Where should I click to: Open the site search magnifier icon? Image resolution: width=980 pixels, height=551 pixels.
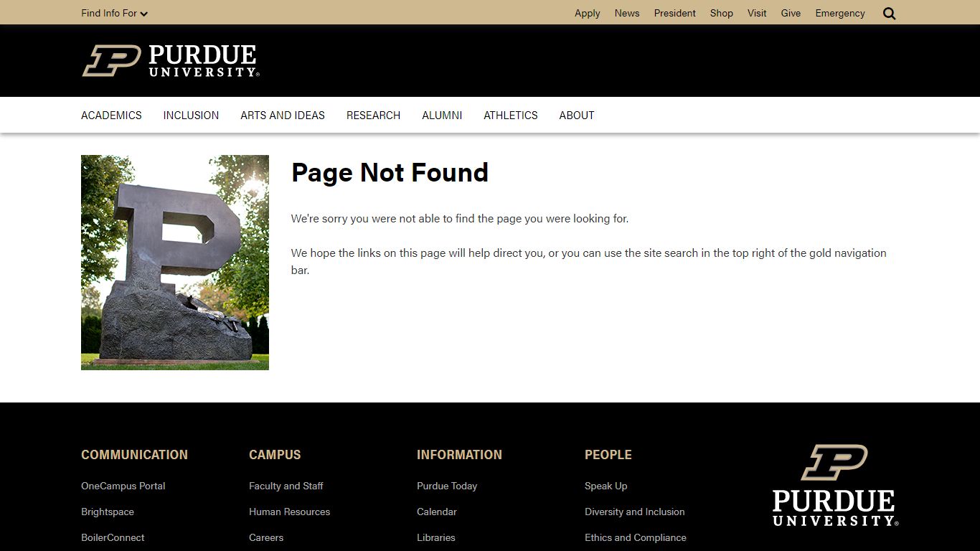890,13
